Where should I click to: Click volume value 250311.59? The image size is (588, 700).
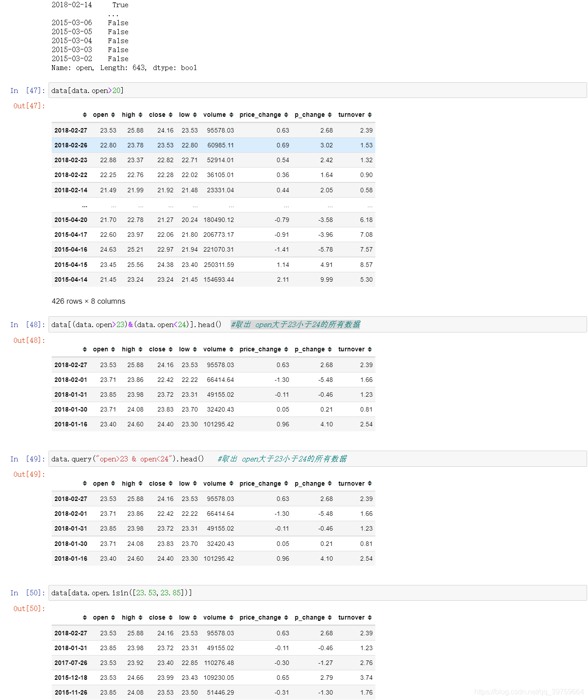tap(219, 265)
